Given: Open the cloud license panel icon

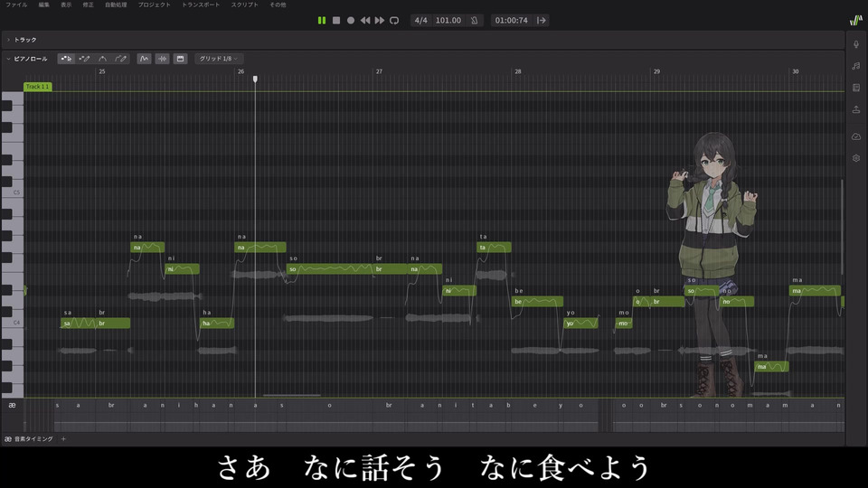Looking at the screenshot, I should [856, 136].
